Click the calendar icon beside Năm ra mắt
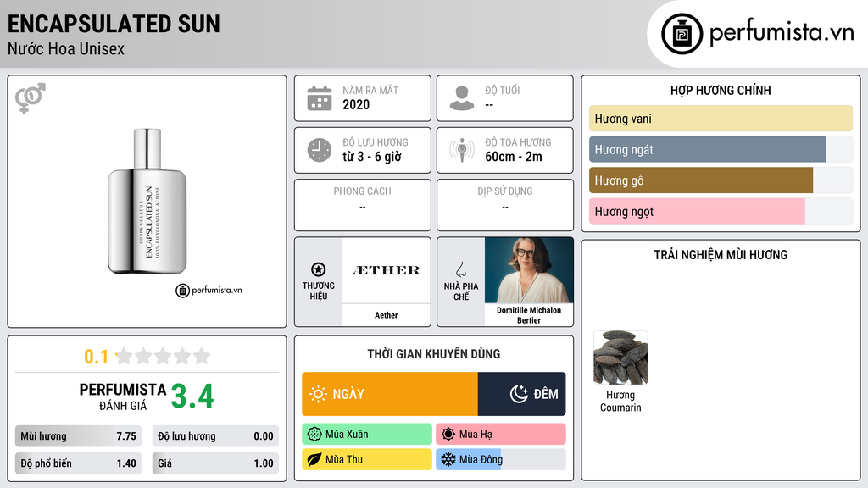This screenshot has width=868, height=488. tap(320, 98)
